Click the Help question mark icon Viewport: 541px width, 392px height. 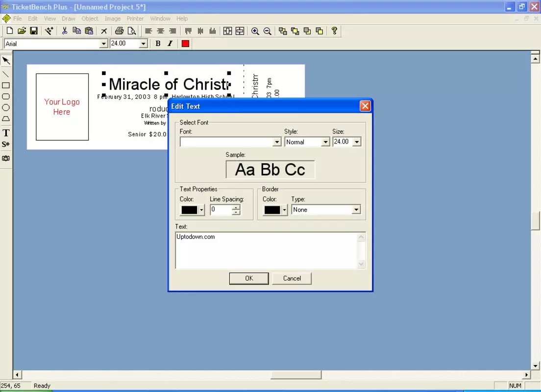click(334, 31)
